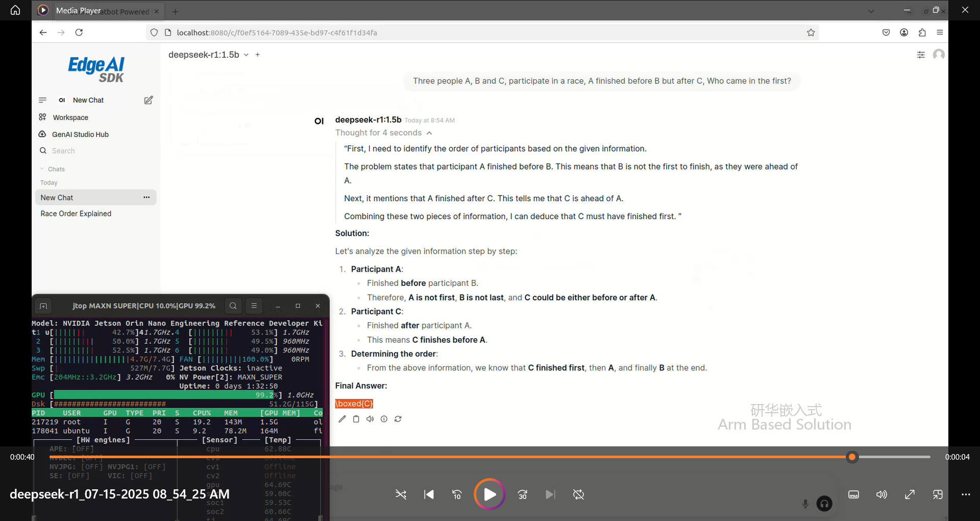Screen dimensions: 980x521
Task: Open the deepseek-r1:1.5b model selector dropdown
Action: point(208,55)
